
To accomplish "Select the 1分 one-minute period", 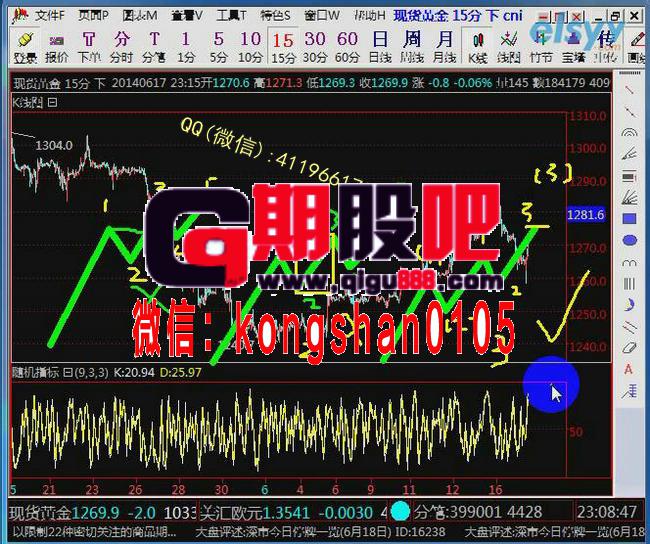I will [186, 48].
